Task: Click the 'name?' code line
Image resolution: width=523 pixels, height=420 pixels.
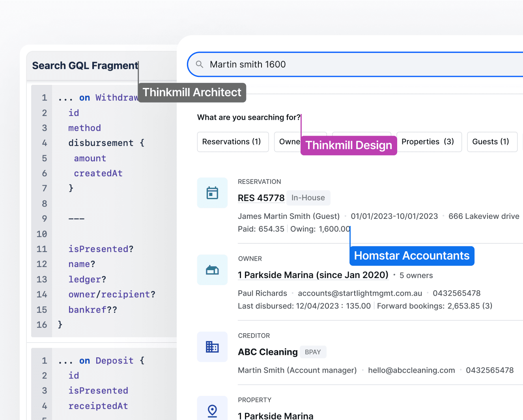Action: point(82,264)
